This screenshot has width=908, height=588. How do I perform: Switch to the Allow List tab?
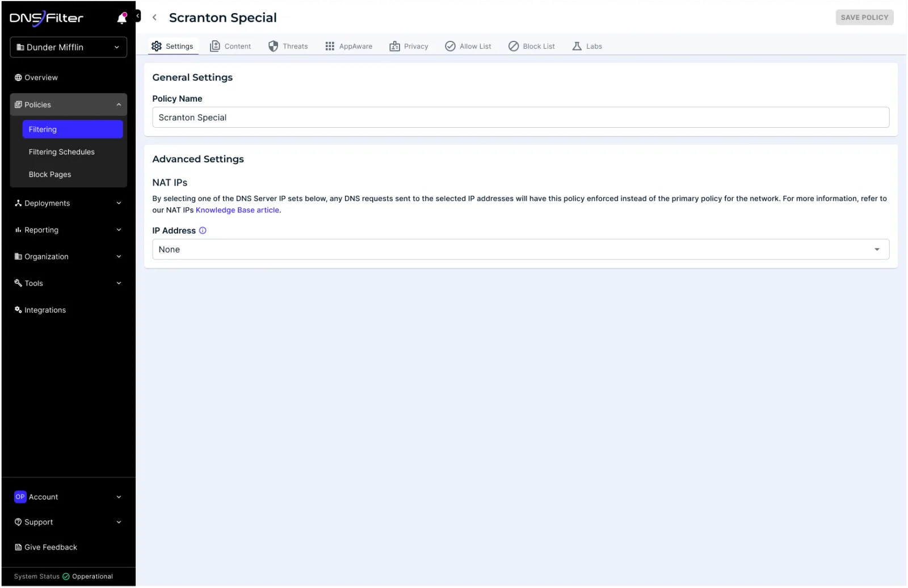tap(468, 47)
